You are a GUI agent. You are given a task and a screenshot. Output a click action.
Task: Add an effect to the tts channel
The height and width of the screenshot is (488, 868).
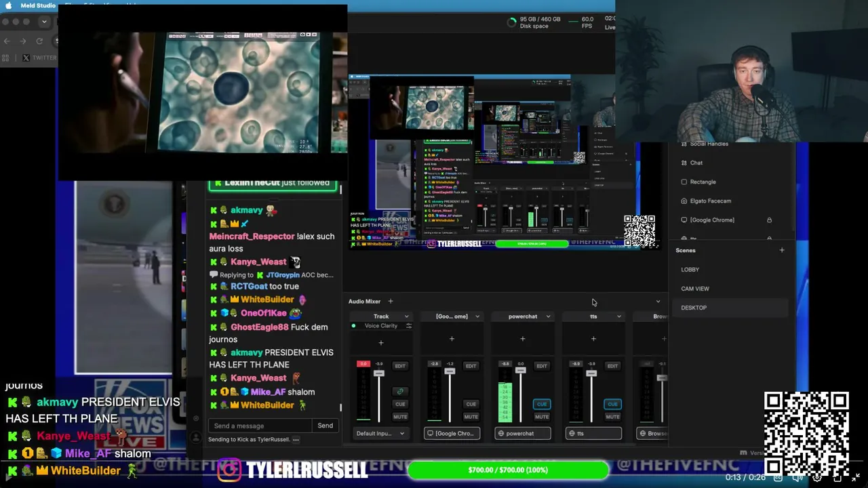pos(593,339)
